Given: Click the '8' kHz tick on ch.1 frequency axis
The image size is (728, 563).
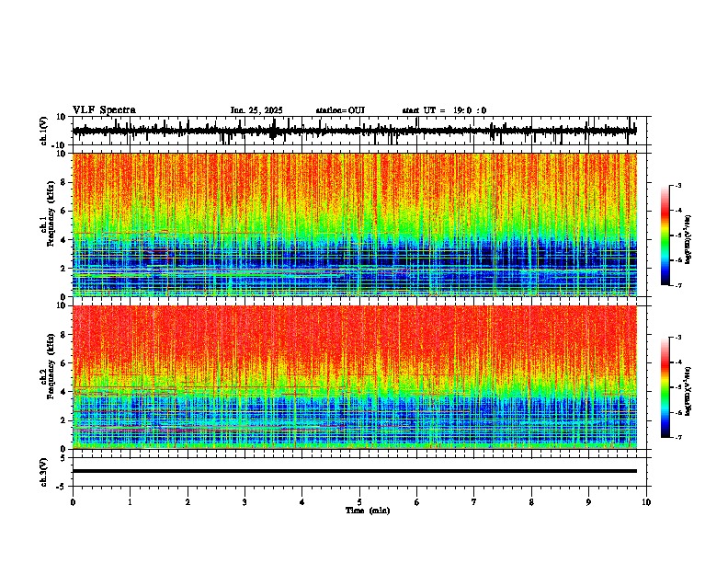Looking at the screenshot, I should [65, 182].
